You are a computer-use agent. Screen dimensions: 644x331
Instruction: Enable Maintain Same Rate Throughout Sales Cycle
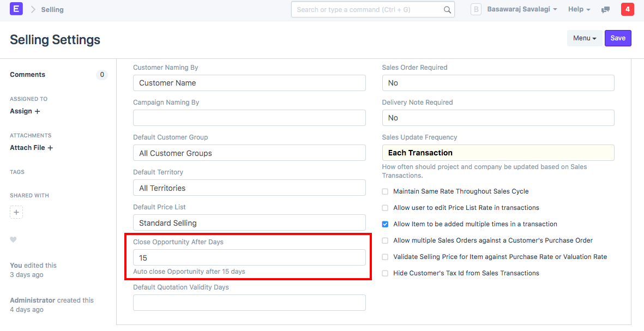click(x=385, y=191)
